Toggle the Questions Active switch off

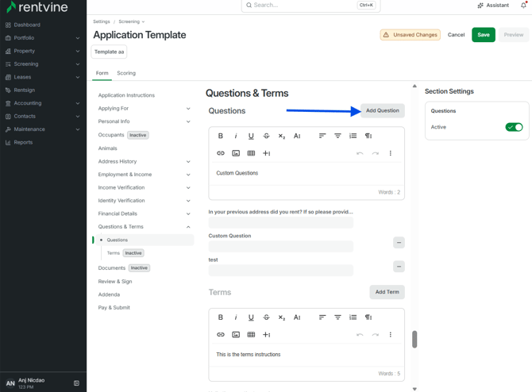pyautogui.click(x=514, y=127)
